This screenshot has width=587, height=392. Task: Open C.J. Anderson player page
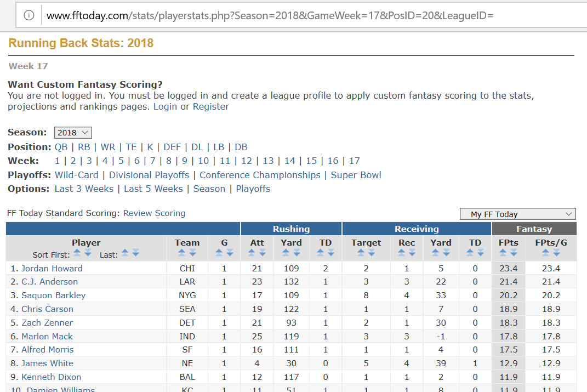pyautogui.click(x=49, y=282)
